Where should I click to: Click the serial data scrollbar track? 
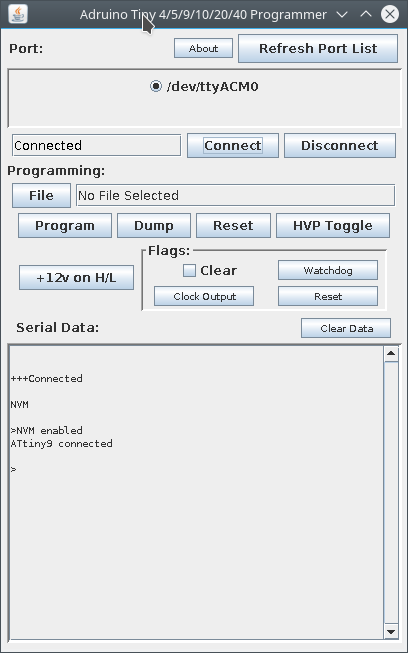point(391,493)
